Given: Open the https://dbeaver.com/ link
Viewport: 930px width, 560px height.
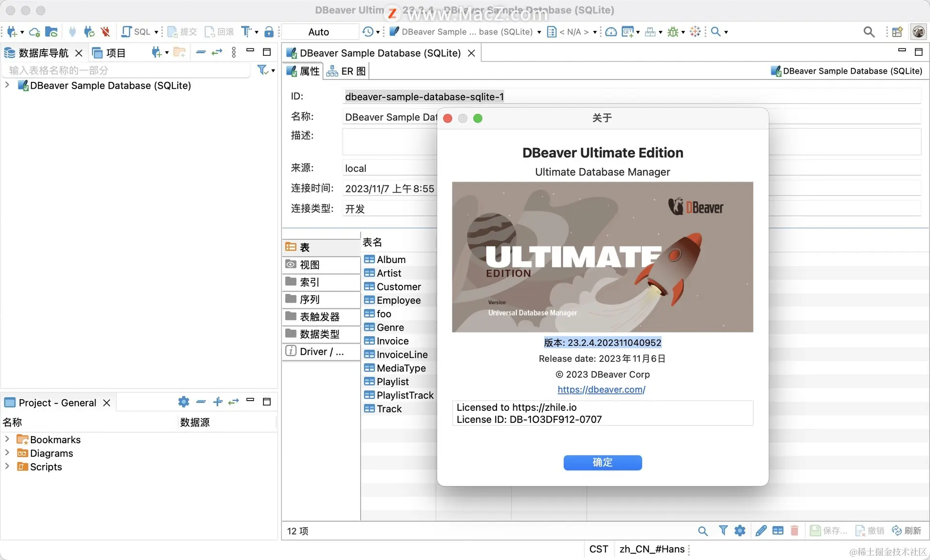Looking at the screenshot, I should click(601, 389).
